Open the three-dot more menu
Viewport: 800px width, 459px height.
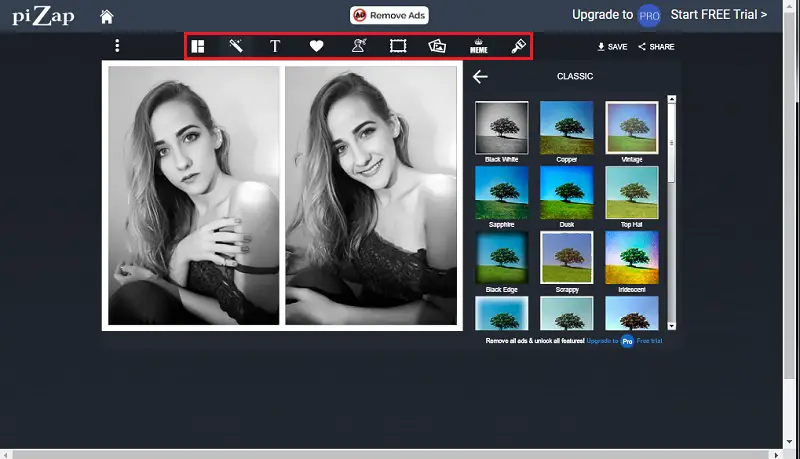[x=117, y=46]
